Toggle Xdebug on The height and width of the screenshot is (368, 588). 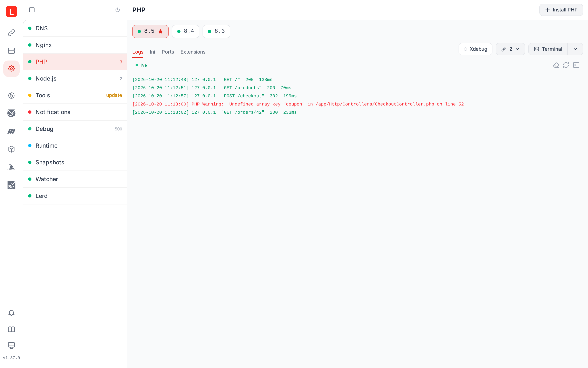[x=475, y=49]
